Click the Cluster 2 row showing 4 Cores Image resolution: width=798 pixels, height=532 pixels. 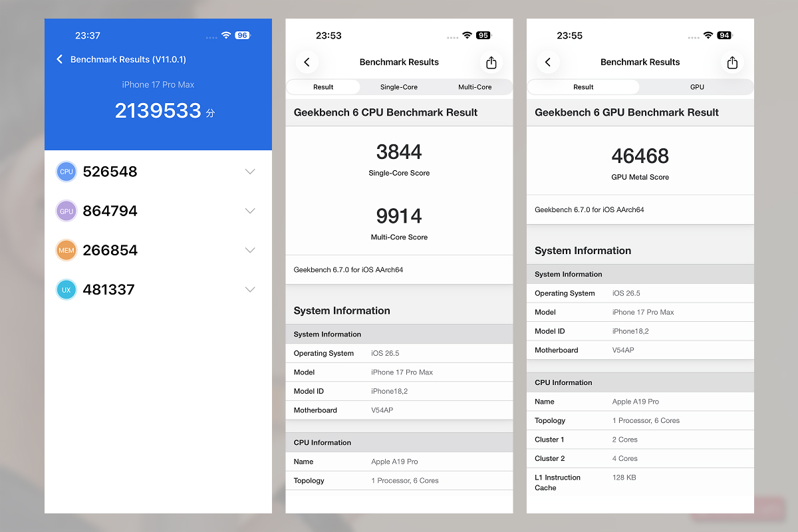pyautogui.click(x=640, y=458)
